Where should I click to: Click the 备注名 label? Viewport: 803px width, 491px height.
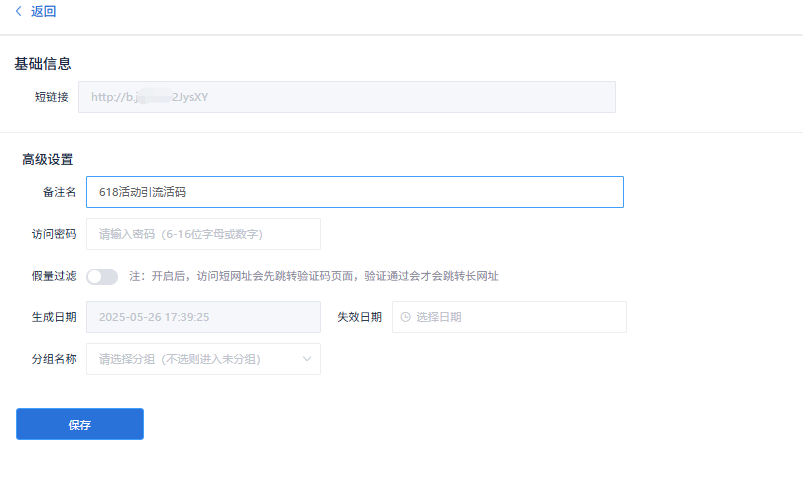[x=59, y=192]
